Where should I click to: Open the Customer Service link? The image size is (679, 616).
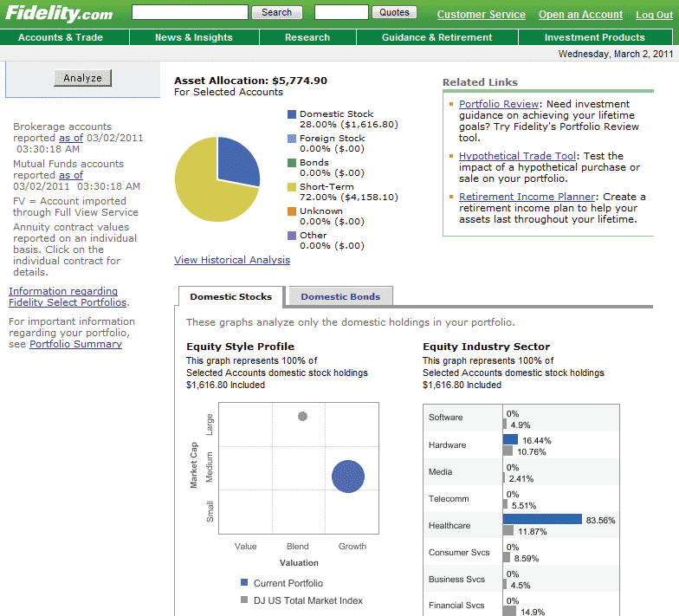(482, 14)
